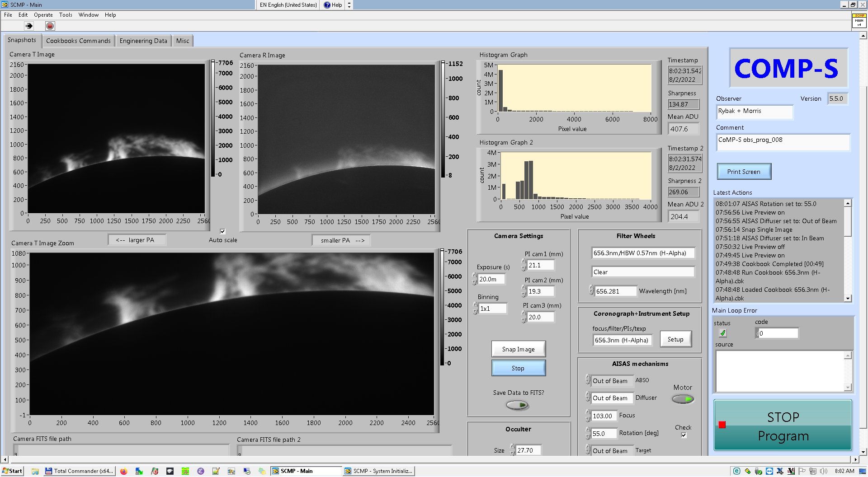This screenshot has height=477, width=868.
Task: Click the Camera T image intensity color ramp
Action: (213, 118)
